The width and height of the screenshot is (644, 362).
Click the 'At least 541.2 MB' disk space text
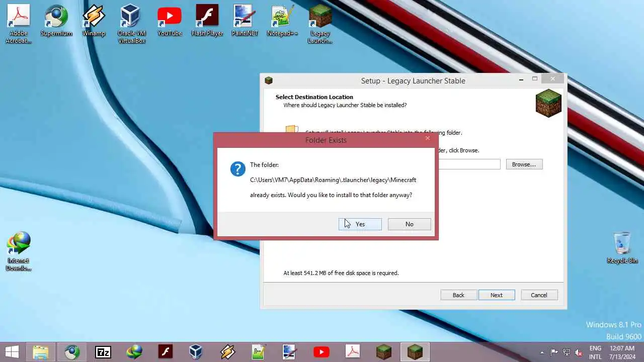[x=341, y=273]
